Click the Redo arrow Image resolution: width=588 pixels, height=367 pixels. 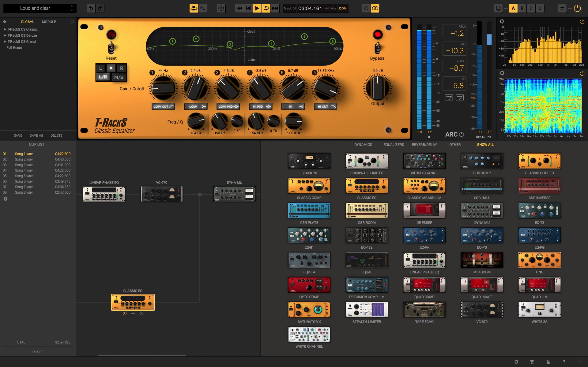(x=100, y=8)
